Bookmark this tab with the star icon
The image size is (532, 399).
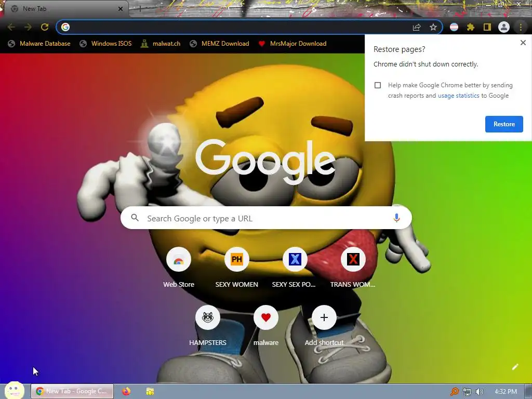pyautogui.click(x=433, y=27)
